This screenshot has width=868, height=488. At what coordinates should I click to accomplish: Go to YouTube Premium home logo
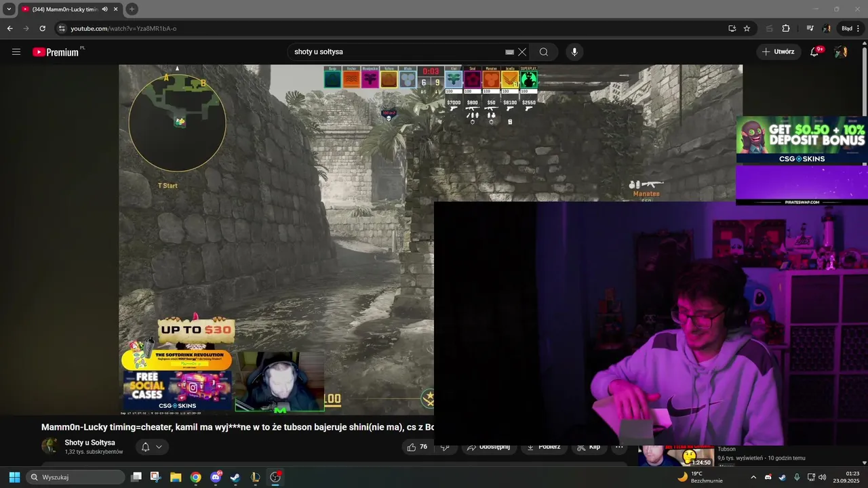tap(58, 52)
